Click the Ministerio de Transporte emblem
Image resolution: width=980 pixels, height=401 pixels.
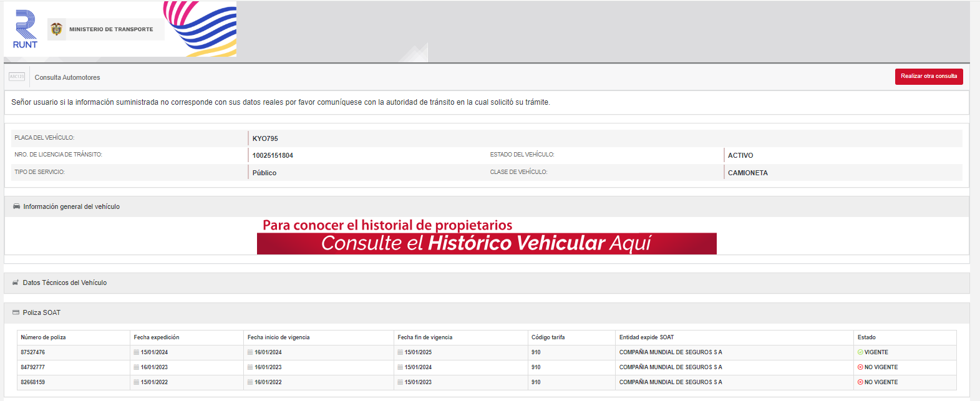pos(57,29)
